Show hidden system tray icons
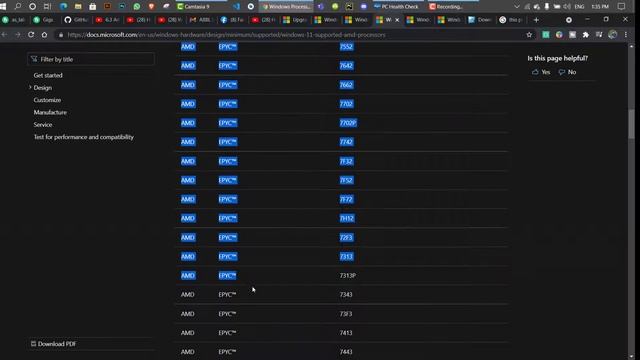The image size is (640, 360). pyautogui.click(x=516, y=7)
